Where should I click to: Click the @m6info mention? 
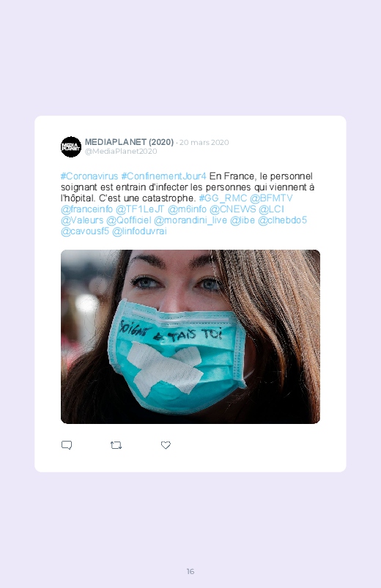[x=187, y=209]
